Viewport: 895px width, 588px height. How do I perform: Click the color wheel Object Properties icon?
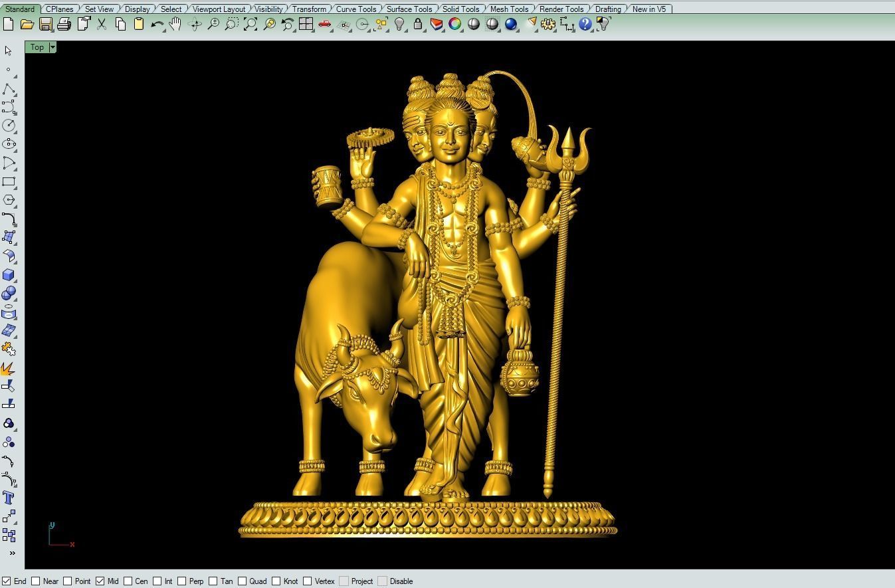pyautogui.click(x=455, y=24)
